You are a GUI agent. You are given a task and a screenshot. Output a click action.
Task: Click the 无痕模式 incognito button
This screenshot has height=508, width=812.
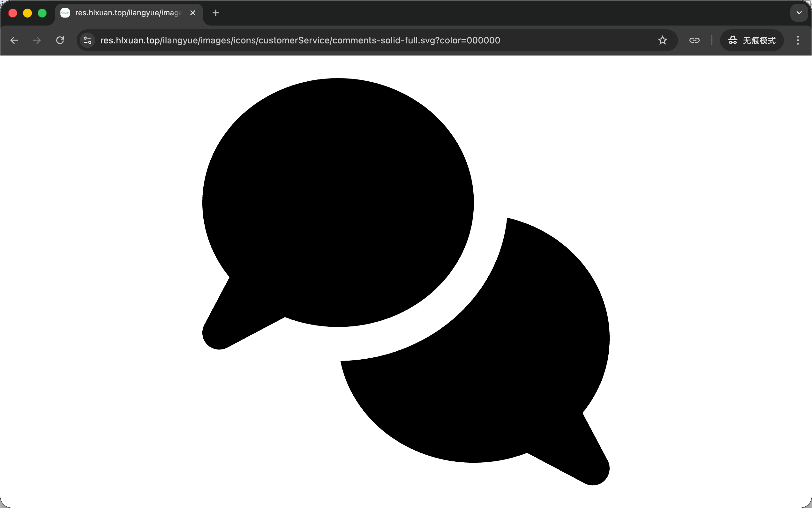pyautogui.click(x=751, y=40)
